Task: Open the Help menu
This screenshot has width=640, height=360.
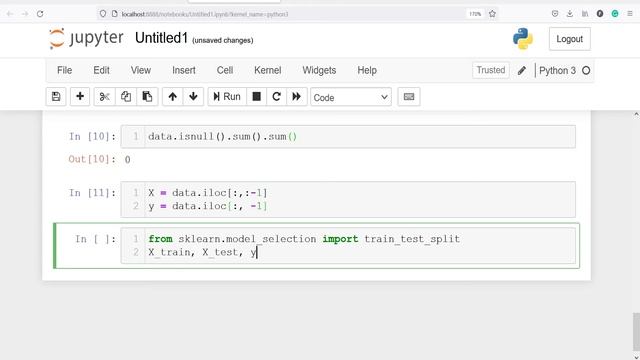Action: [367, 70]
